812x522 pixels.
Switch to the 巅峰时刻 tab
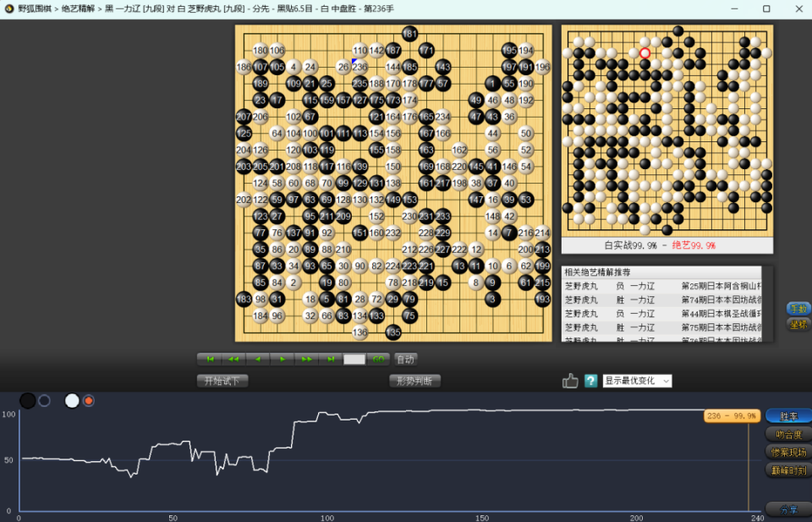[x=788, y=470]
